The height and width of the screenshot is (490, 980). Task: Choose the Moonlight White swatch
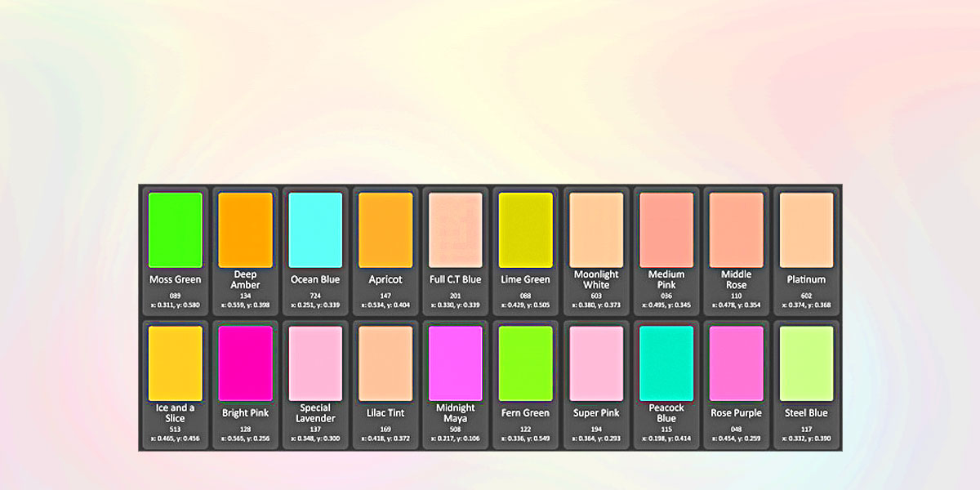click(x=596, y=229)
